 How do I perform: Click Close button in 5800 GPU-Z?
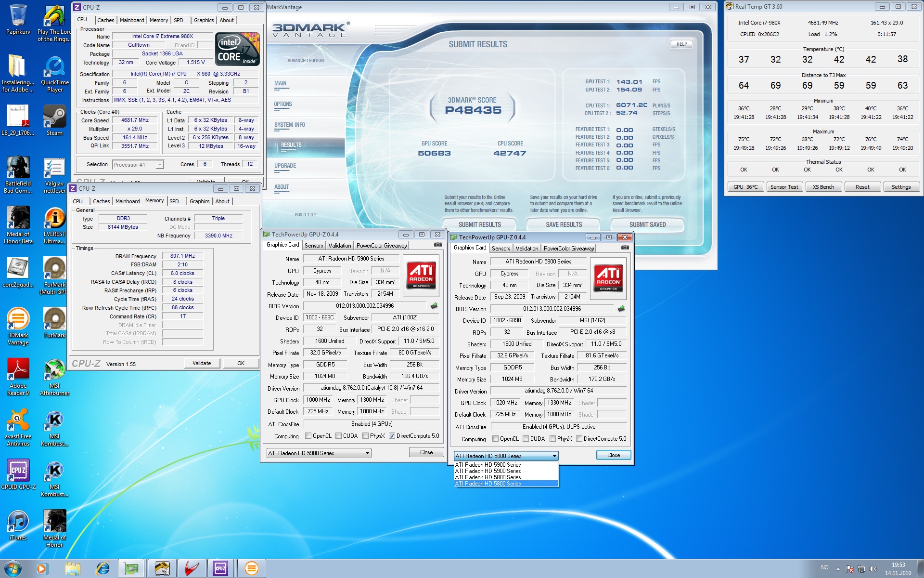614,455
